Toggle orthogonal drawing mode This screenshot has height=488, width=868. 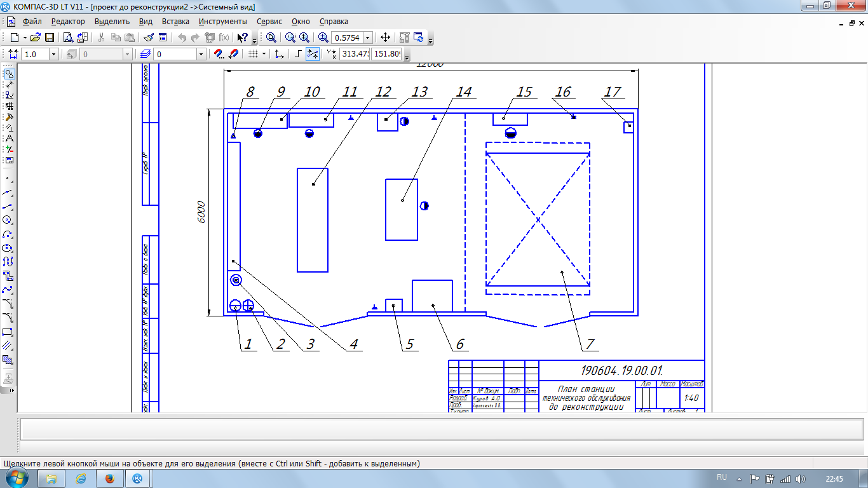pyautogui.click(x=297, y=54)
